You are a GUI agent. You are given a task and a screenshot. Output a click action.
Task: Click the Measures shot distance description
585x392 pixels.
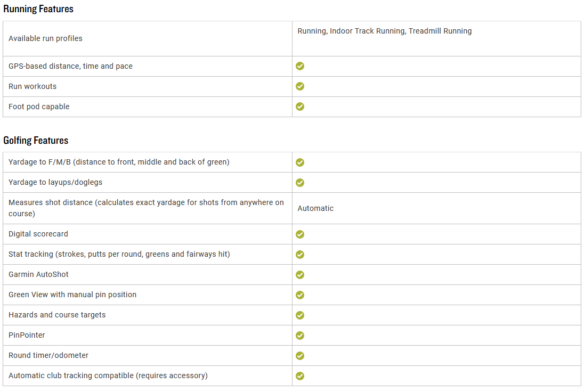tap(146, 208)
